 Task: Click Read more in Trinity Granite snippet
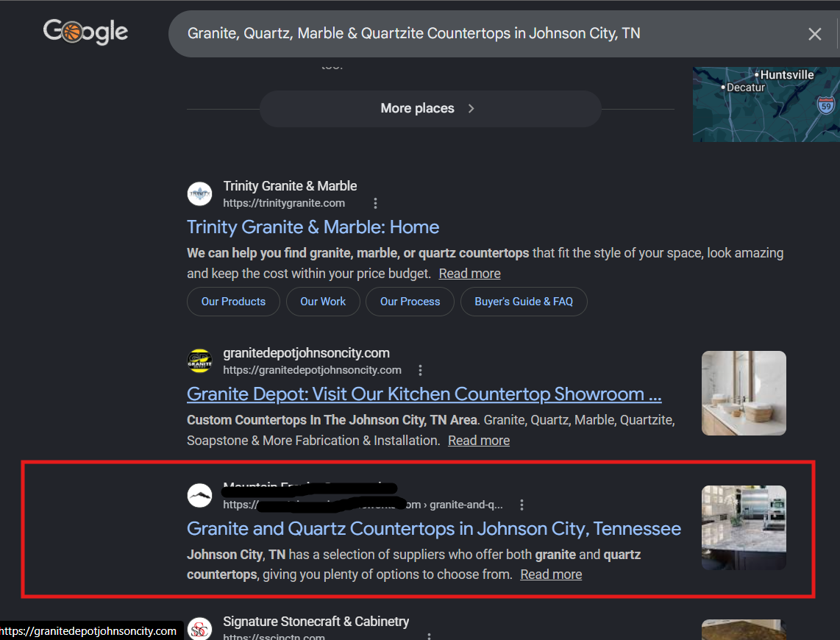tap(469, 274)
